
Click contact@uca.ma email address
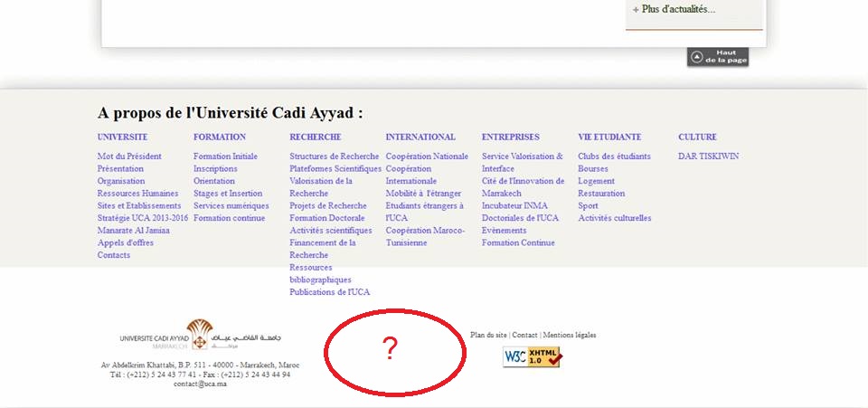click(x=200, y=384)
